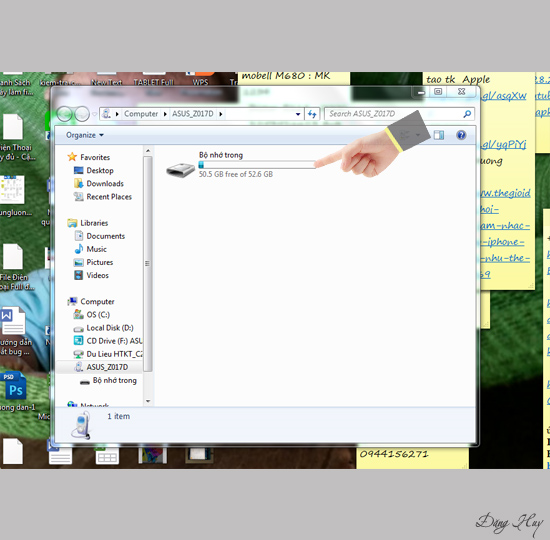Open the Documents library
This screenshot has height=540, width=550.
(x=106, y=236)
